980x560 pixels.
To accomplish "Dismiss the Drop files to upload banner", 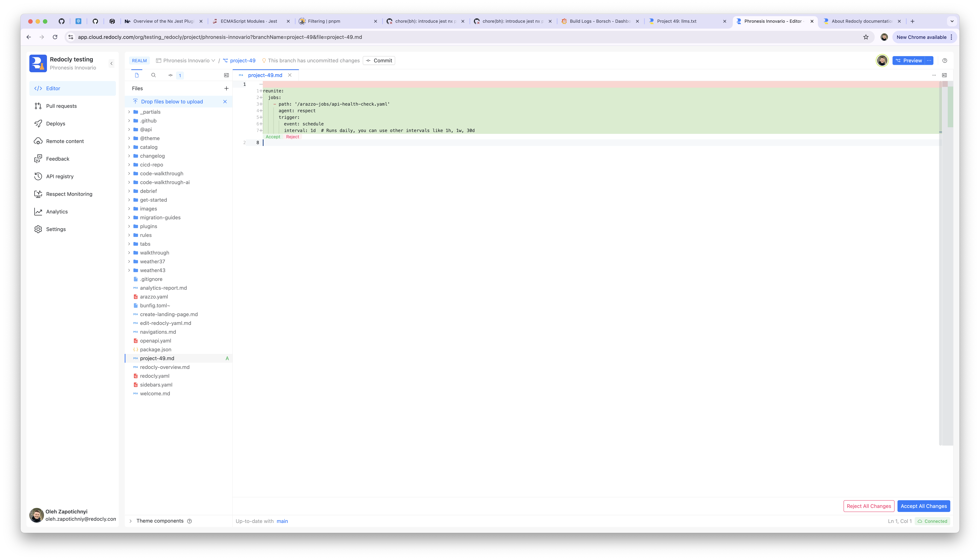I will point(225,102).
